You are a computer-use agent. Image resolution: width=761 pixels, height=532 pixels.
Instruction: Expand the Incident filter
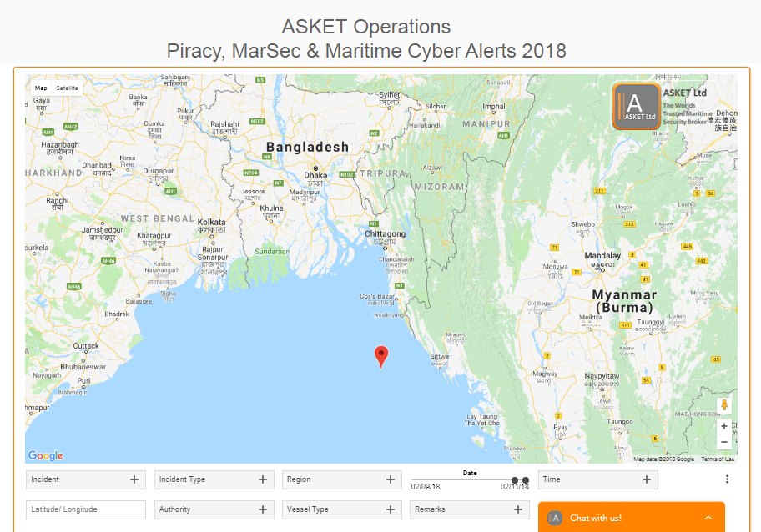pyautogui.click(x=86, y=479)
